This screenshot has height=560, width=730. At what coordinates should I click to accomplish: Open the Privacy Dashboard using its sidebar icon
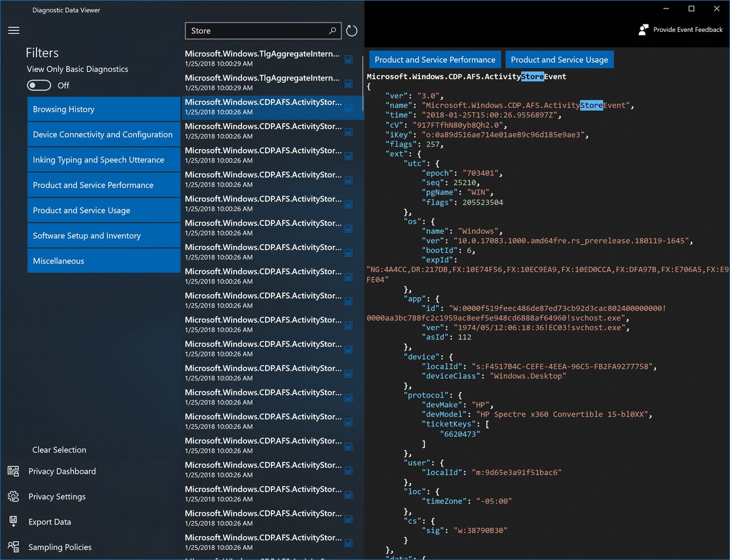tap(13, 471)
